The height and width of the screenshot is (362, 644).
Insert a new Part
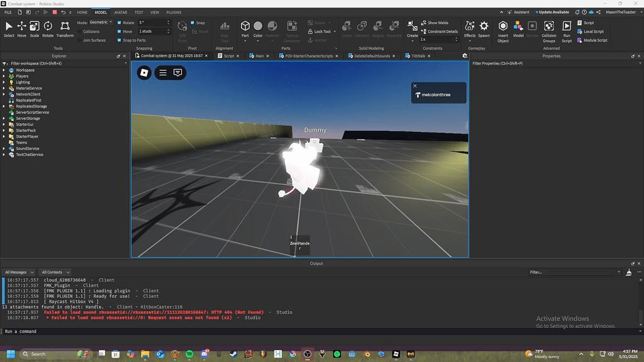tap(245, 29)
